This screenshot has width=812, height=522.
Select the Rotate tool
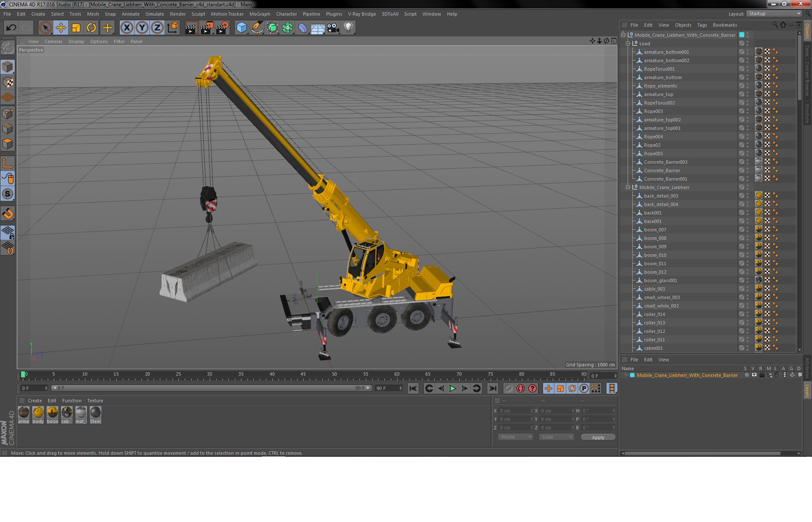pyautogui.click(x=91, y=28)
